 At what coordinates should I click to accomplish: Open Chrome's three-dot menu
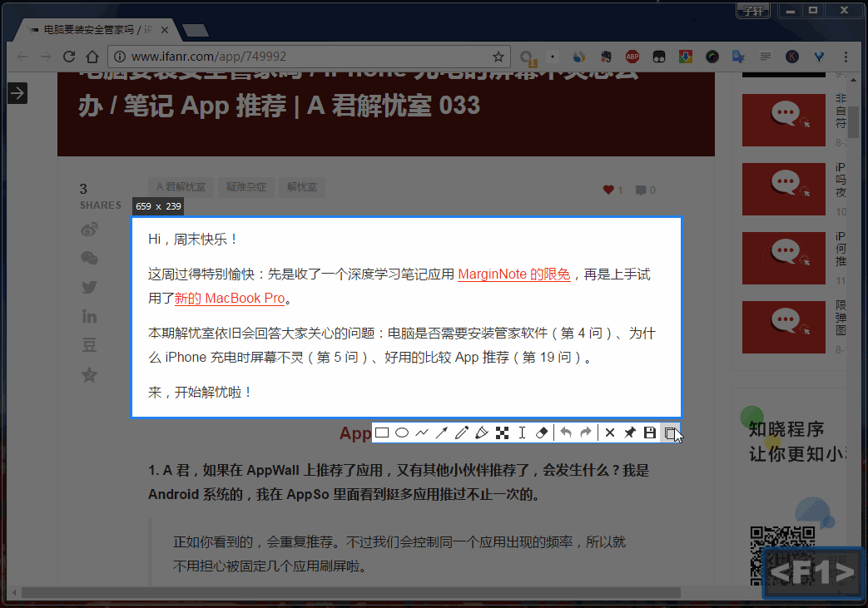(x=846, y=57)
